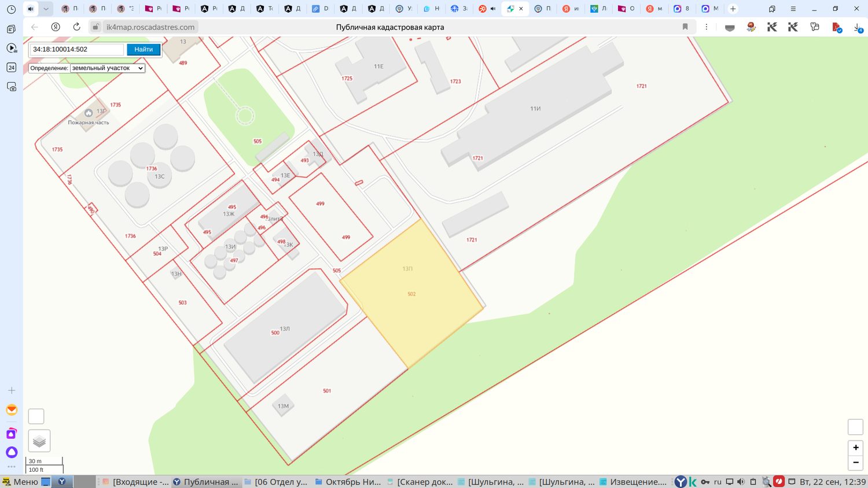Open the Меню start button in taskbar
The width and height of the screenshot is (868, 488).
[20, 482]
